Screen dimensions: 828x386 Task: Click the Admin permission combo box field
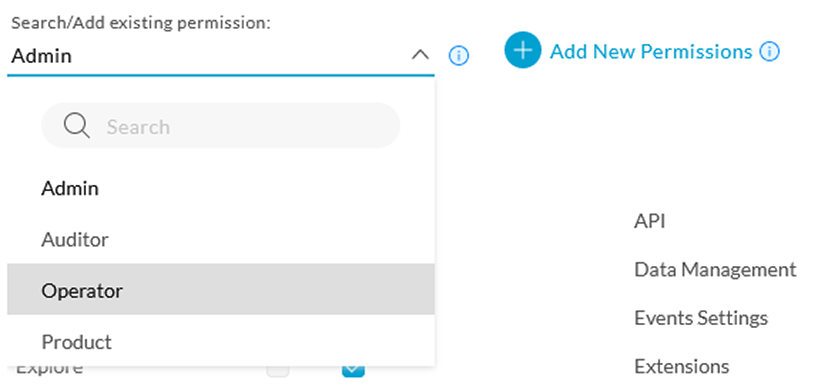(221, 55)
